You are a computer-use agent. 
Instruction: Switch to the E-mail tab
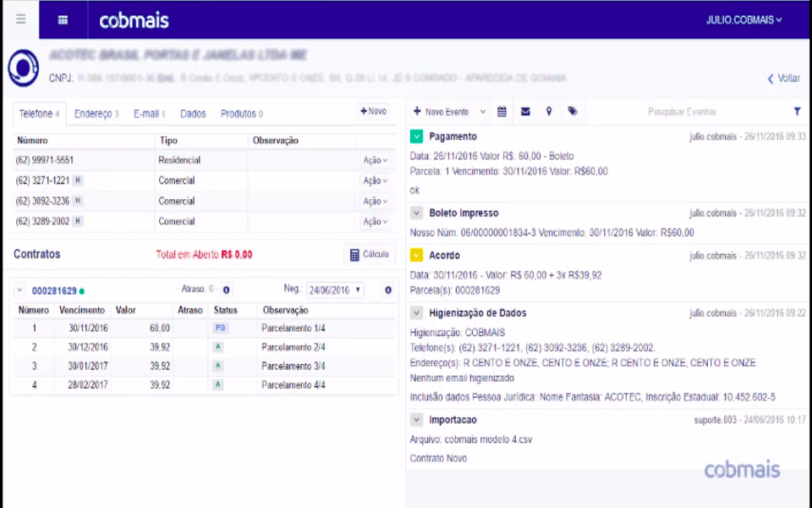(149, 113)
